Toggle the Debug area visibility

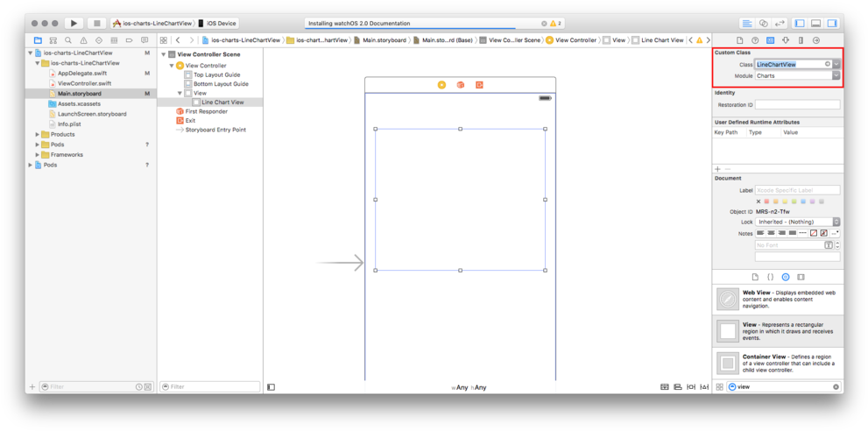pyautogui.click(x=815, y=24)
